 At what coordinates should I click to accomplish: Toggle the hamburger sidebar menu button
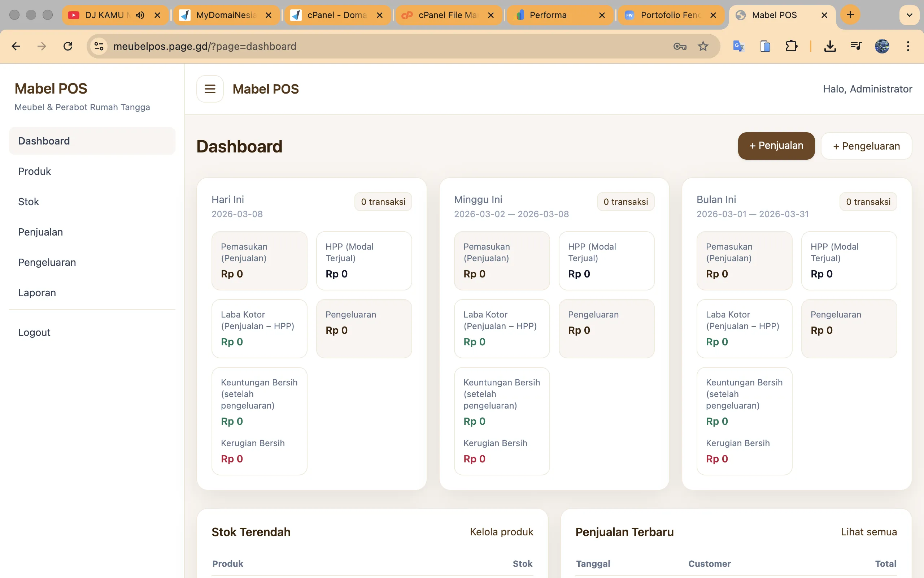(210, 89)
